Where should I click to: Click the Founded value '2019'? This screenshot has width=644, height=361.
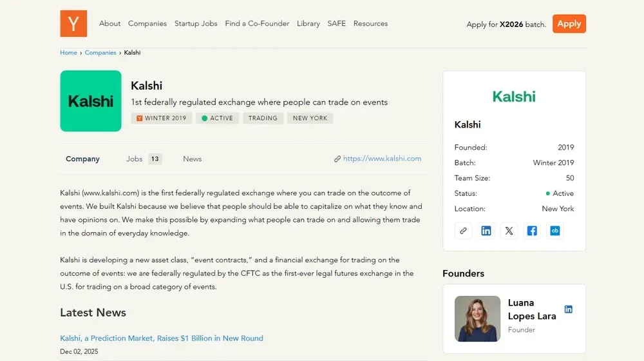(x=566, y=147)
